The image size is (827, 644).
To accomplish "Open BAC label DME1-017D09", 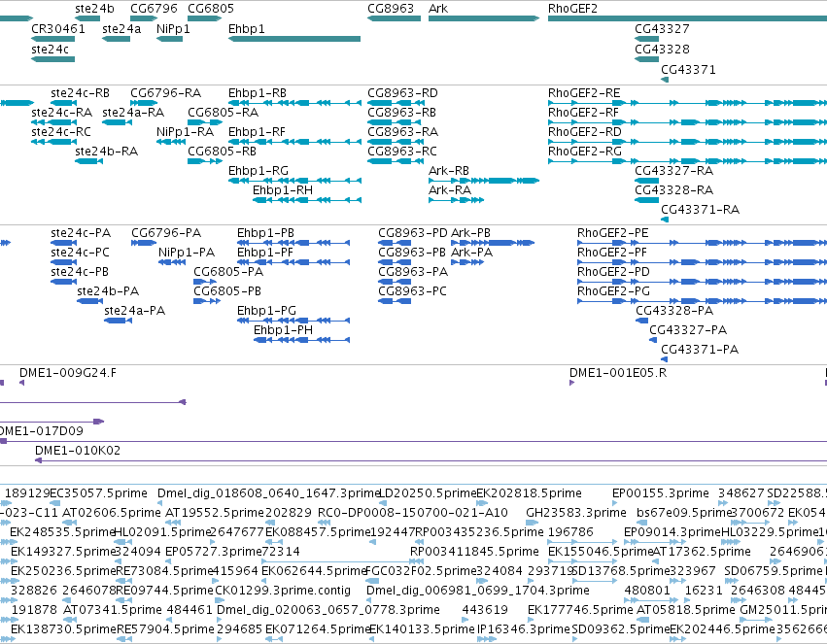I will (41, 431).
